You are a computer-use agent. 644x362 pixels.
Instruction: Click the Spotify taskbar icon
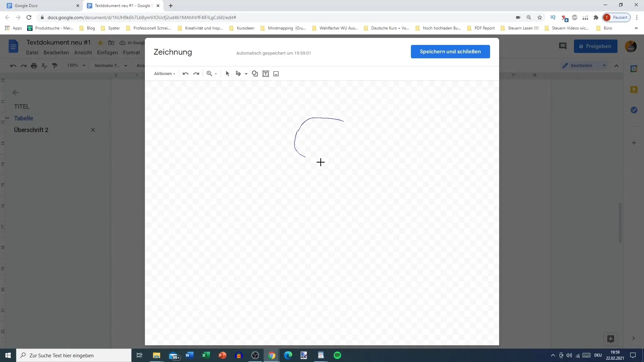tap(337, 355)
